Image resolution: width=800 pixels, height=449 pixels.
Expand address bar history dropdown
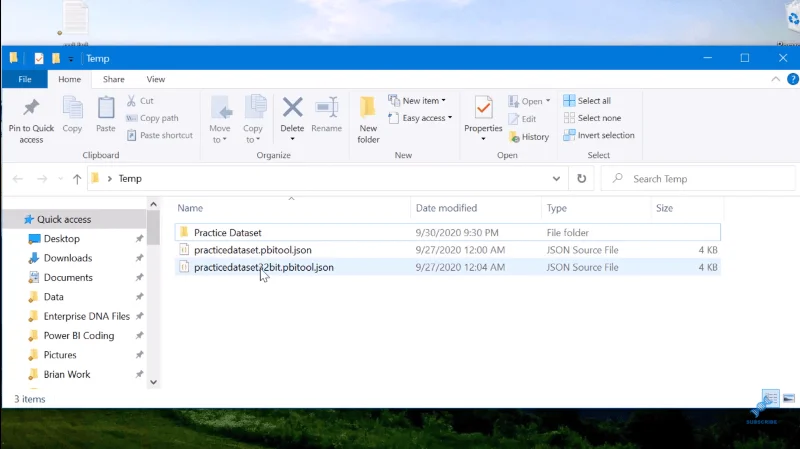pyautogui.click(x=556, y=179)
